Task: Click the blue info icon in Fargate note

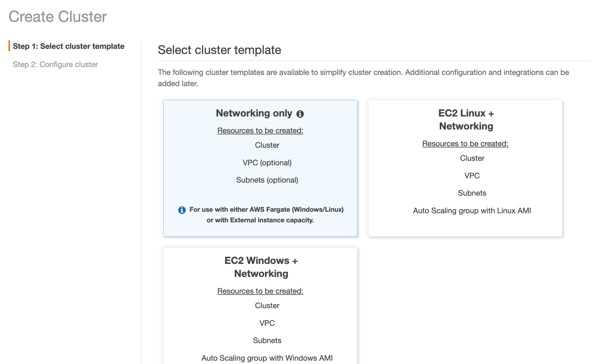Action: (181, 210)
